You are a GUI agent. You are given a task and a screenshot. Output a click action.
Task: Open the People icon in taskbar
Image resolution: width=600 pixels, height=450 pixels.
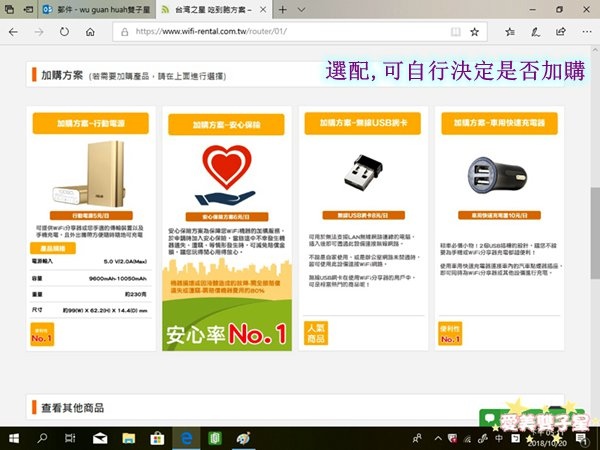[x=417, y=439]
